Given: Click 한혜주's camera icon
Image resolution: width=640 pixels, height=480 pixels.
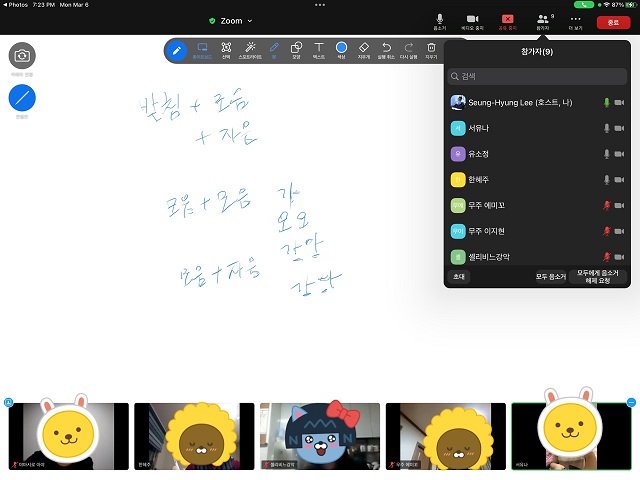Looking at the screenshot, I should [620, 180].
